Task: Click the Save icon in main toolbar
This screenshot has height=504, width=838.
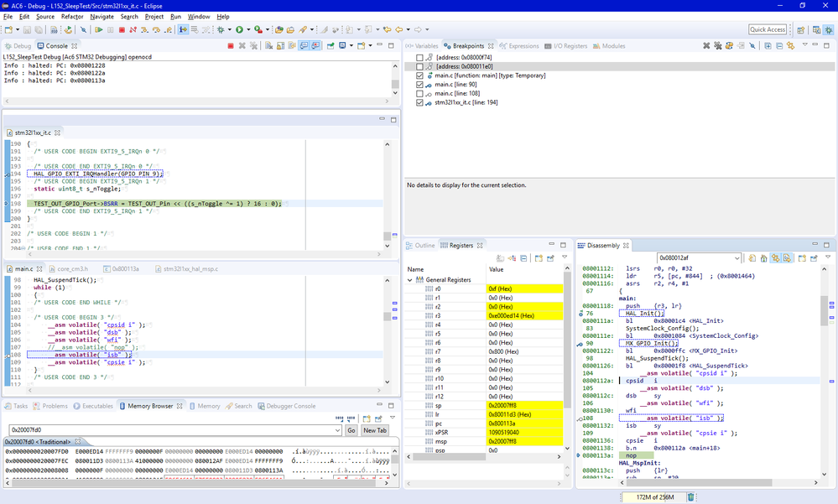Action: point(27,30)
